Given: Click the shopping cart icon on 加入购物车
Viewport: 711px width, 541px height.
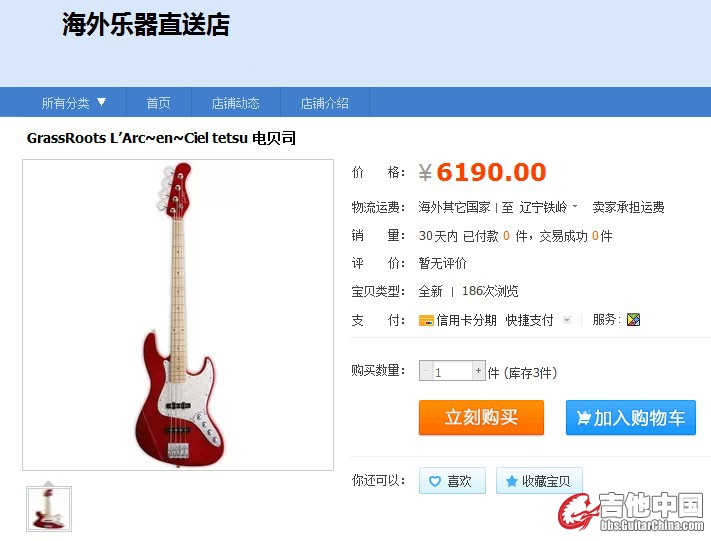Looking at the screenshot, I should click(584, 417).
